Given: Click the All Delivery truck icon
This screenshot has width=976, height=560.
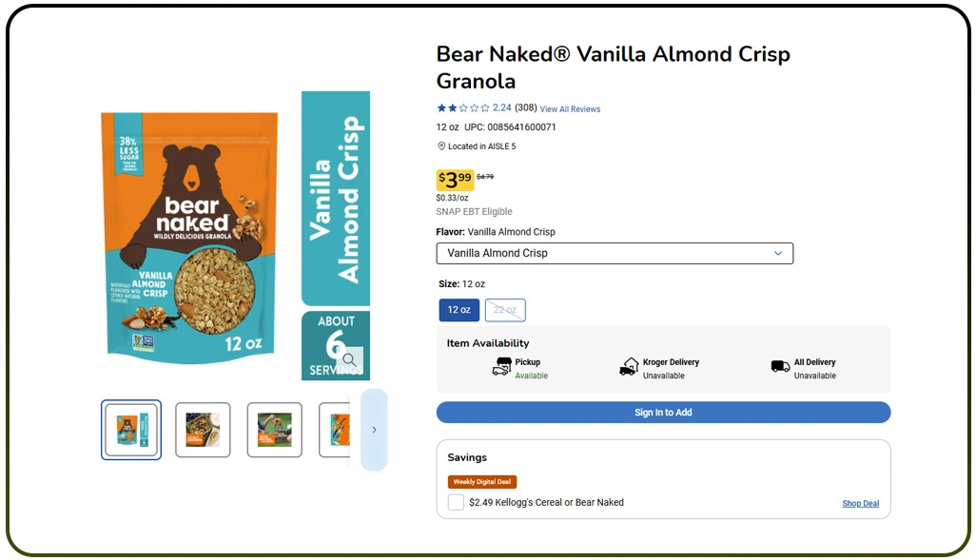Looking at the screenshot, I should coord(780,367).
